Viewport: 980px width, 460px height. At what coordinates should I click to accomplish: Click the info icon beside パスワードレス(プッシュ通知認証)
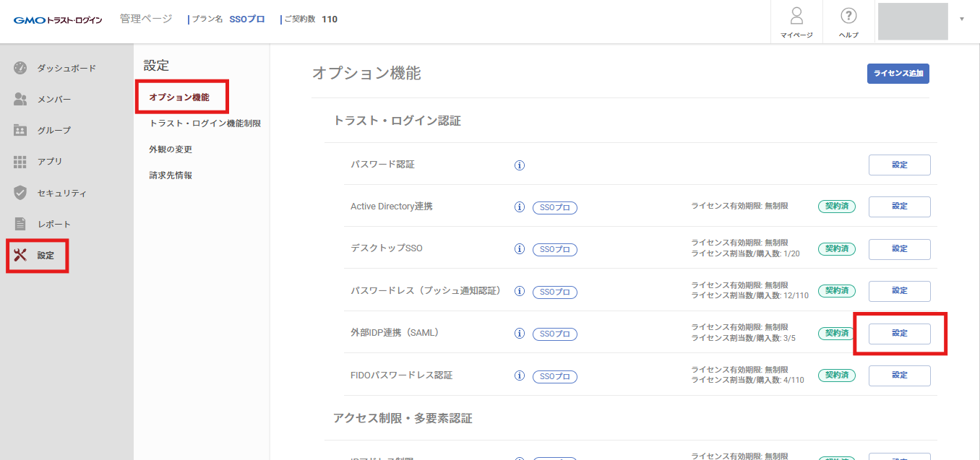click(x=519, y=292)
